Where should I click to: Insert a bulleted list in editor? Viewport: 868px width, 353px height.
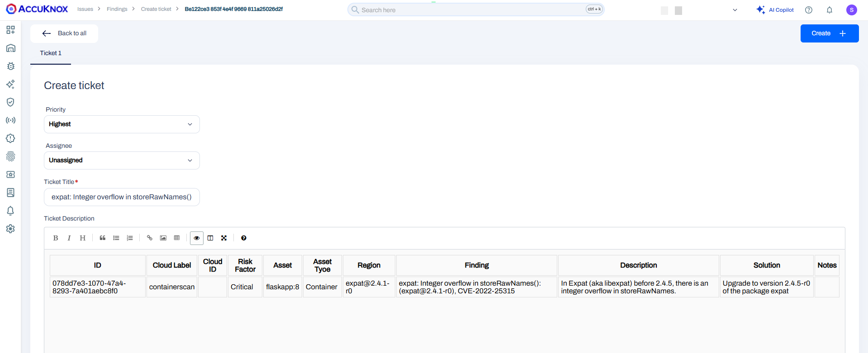pos(116,238)
